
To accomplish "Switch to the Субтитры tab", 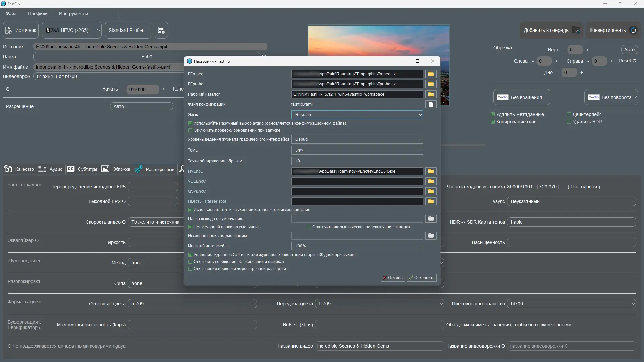I will (82, 169).
